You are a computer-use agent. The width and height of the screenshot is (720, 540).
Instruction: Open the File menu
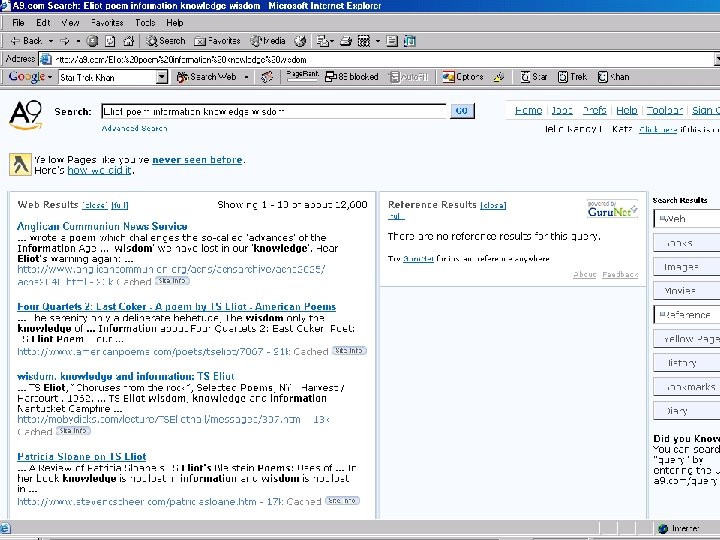(x=18, y=22)
